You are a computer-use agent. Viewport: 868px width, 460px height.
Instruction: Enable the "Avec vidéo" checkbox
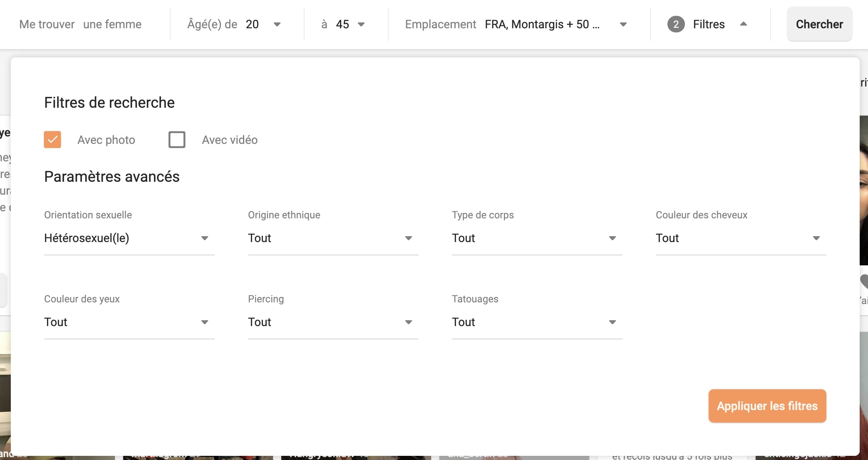click(177, 140)
